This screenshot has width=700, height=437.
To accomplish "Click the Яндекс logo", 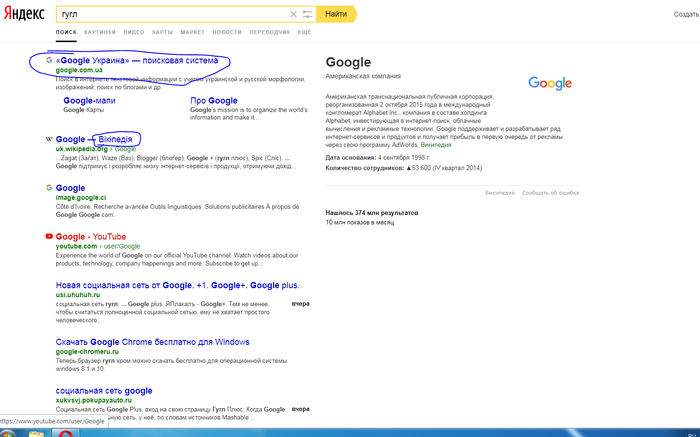I will pos(24,13).
